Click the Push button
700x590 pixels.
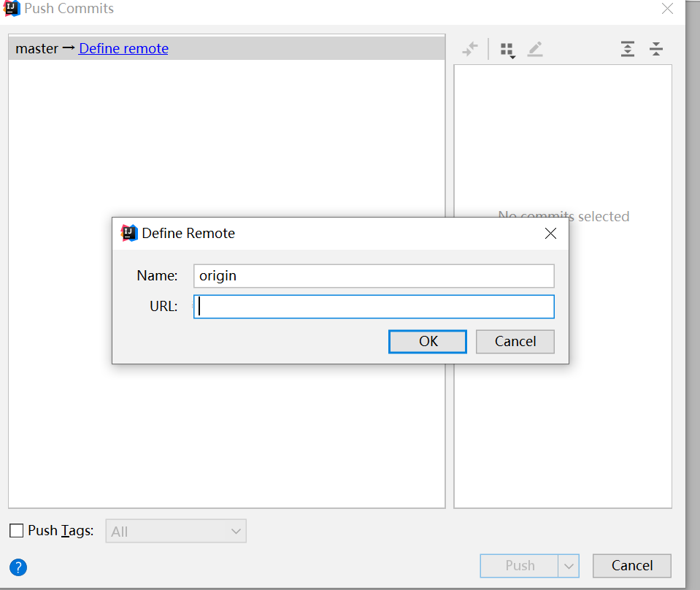point(519,566)
